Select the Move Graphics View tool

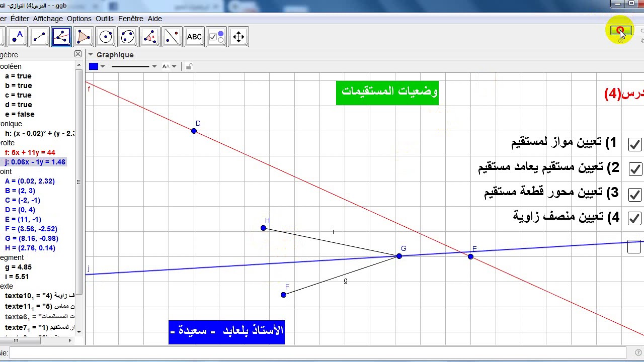238,37
